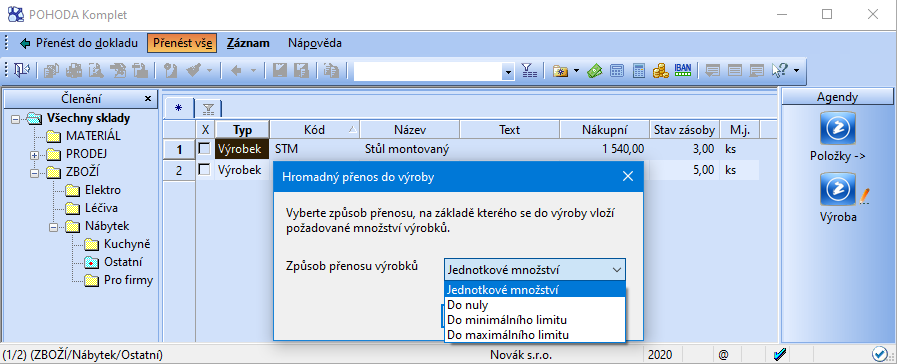
Task: Select the Pro firmy folder in tree
Action: pos(128,280)
